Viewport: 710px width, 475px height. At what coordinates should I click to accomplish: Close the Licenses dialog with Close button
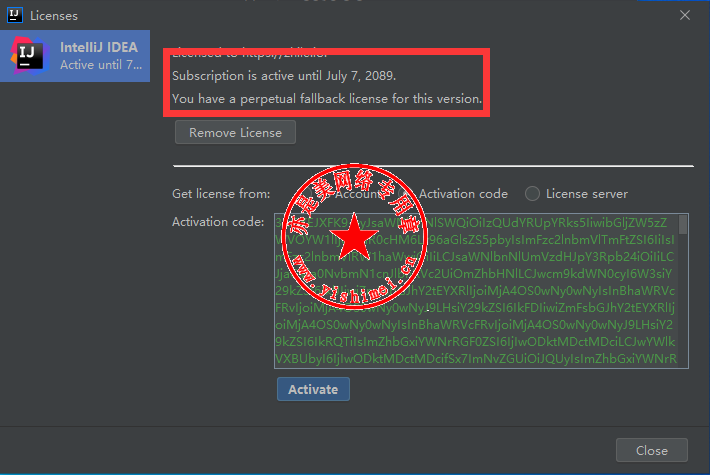[x=652, y=450]
